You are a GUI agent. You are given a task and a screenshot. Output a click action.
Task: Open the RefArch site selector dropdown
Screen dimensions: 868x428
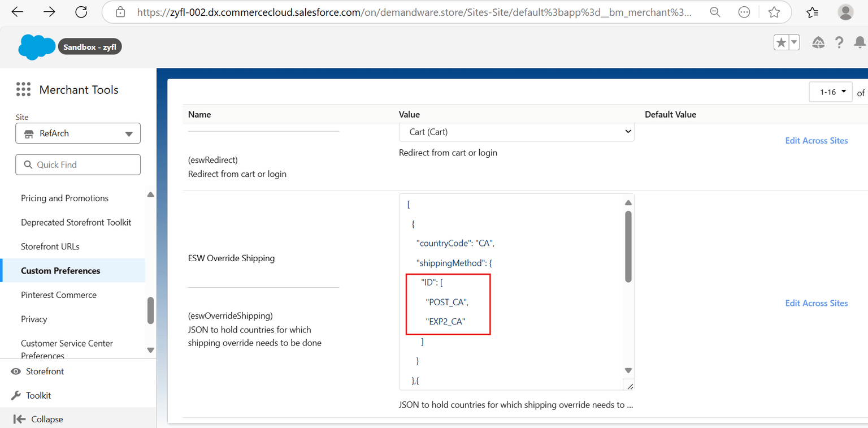click(78, 133)
